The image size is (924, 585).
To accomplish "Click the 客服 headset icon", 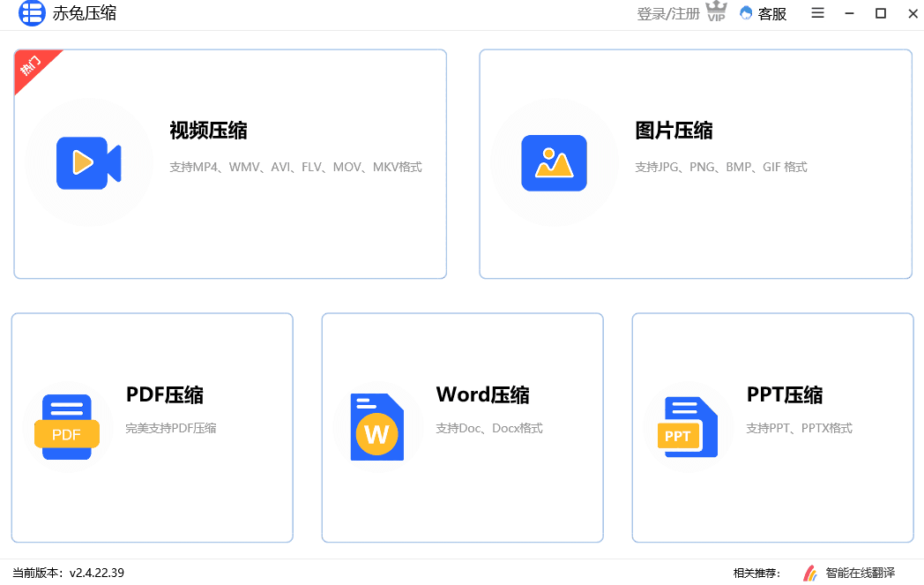I will tap(745, 14).
